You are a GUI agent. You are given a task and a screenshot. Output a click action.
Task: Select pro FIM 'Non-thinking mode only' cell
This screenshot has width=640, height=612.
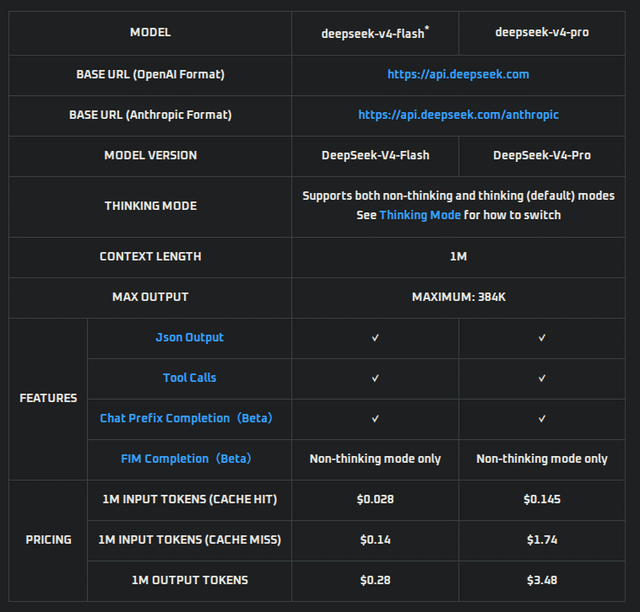tap(542, 460)
